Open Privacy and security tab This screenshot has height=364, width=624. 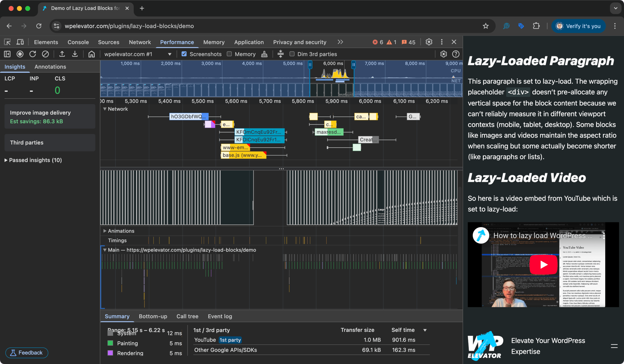pyautogui.click(x=300, y=42)
